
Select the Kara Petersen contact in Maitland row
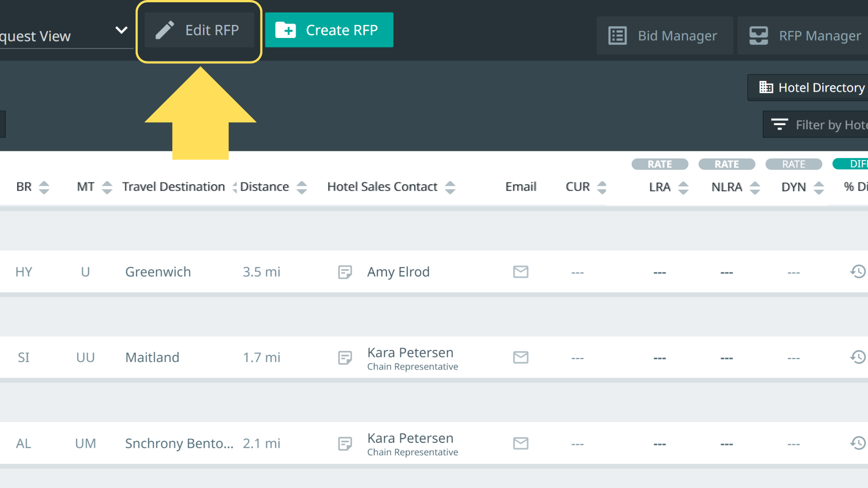(410, 353)
